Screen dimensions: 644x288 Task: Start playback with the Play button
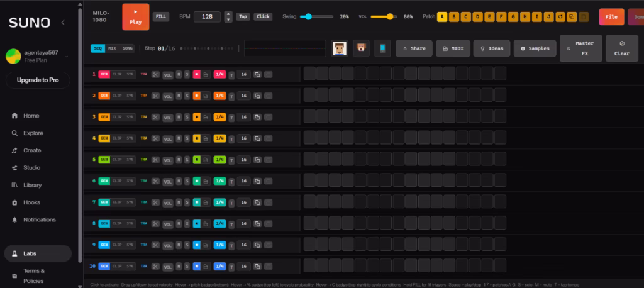tap(136, 17)
